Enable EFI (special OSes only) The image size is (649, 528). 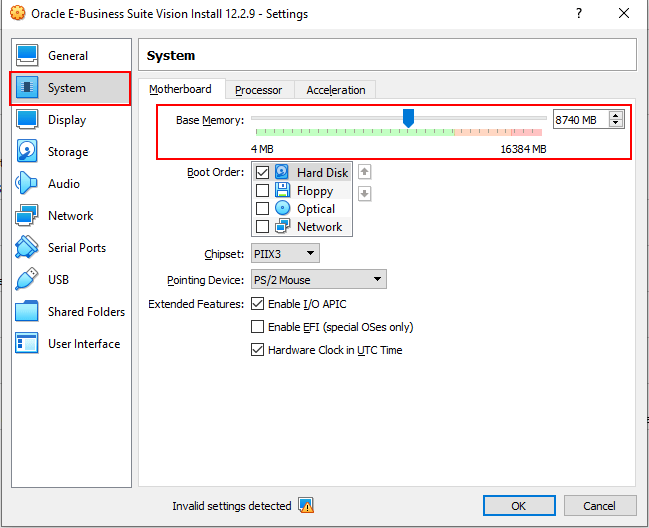tap(258, 327)
